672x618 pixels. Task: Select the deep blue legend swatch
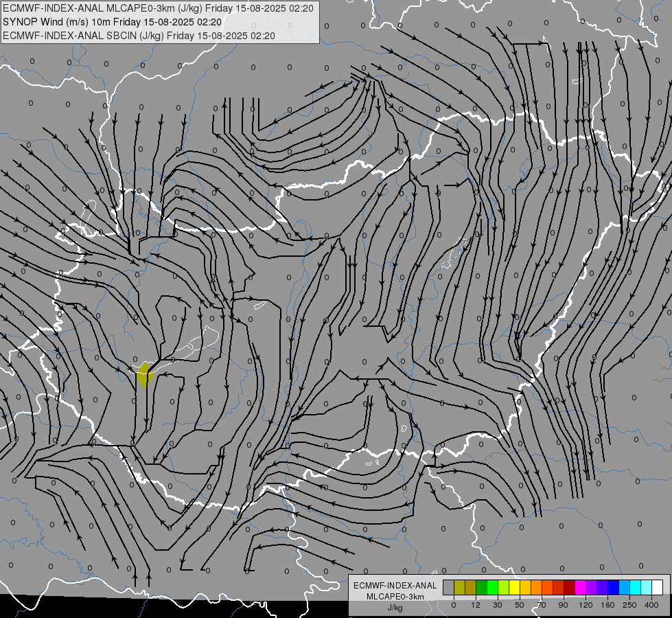[613, 587]
